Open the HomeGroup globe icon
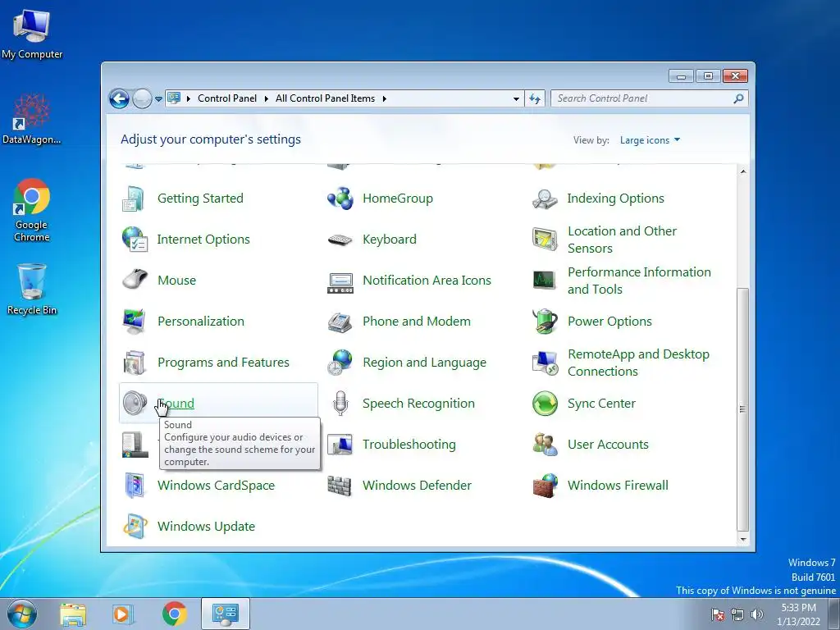This screenshot has width=840, height=630. point(340,199)
